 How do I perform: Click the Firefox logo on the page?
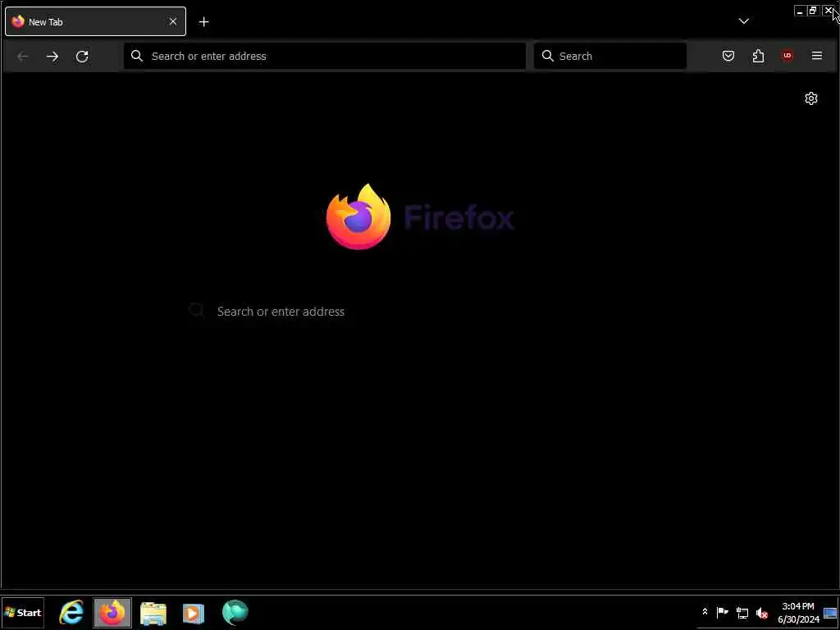pos(358,217)
